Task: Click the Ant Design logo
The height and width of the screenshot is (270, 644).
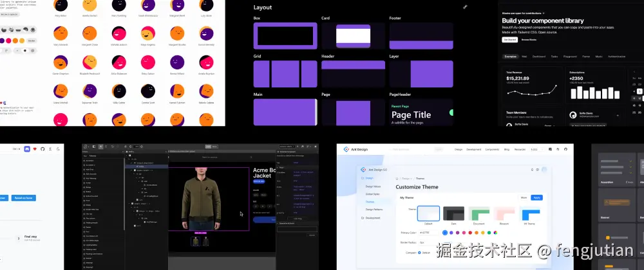Action: [x=346, y=150]
